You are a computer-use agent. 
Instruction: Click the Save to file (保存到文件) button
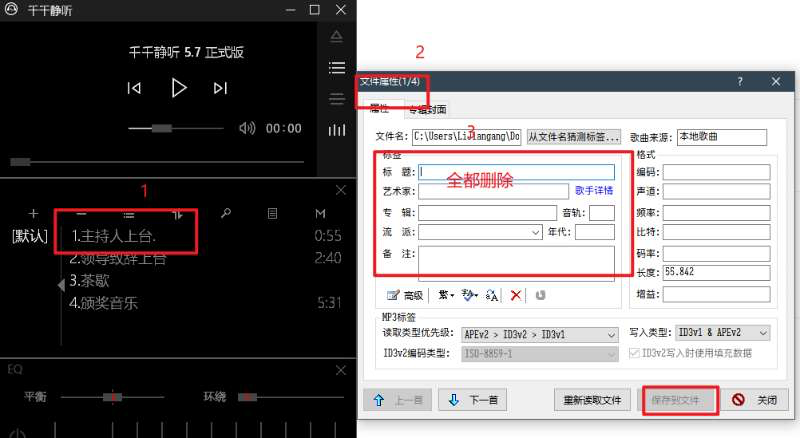pos(679,400)
